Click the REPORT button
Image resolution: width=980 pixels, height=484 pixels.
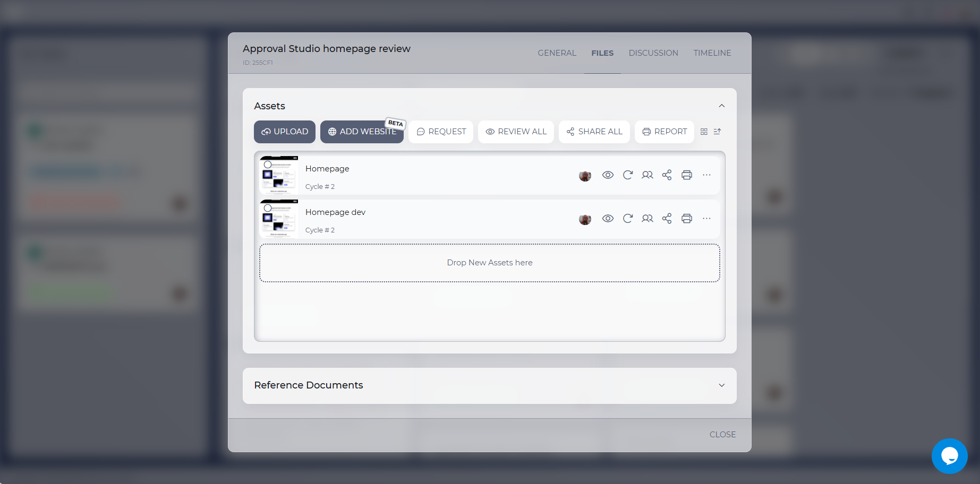point(664,132)
